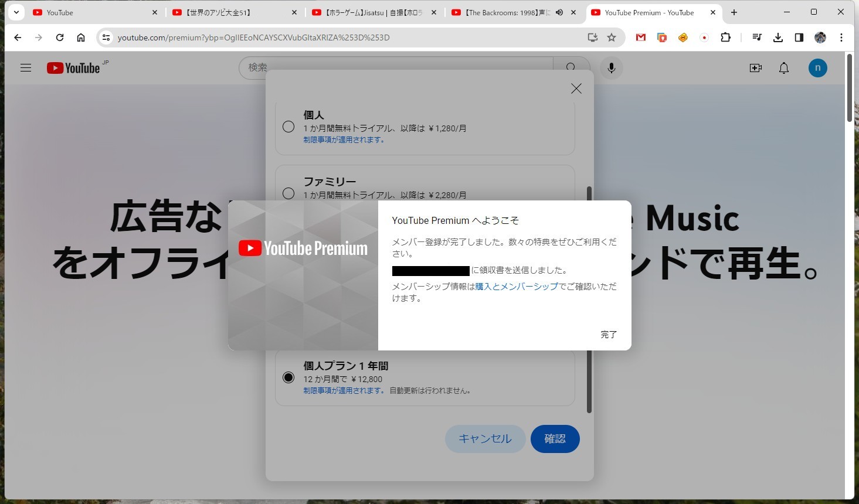Open the Gmail extension icon

(x=641, y=38)
